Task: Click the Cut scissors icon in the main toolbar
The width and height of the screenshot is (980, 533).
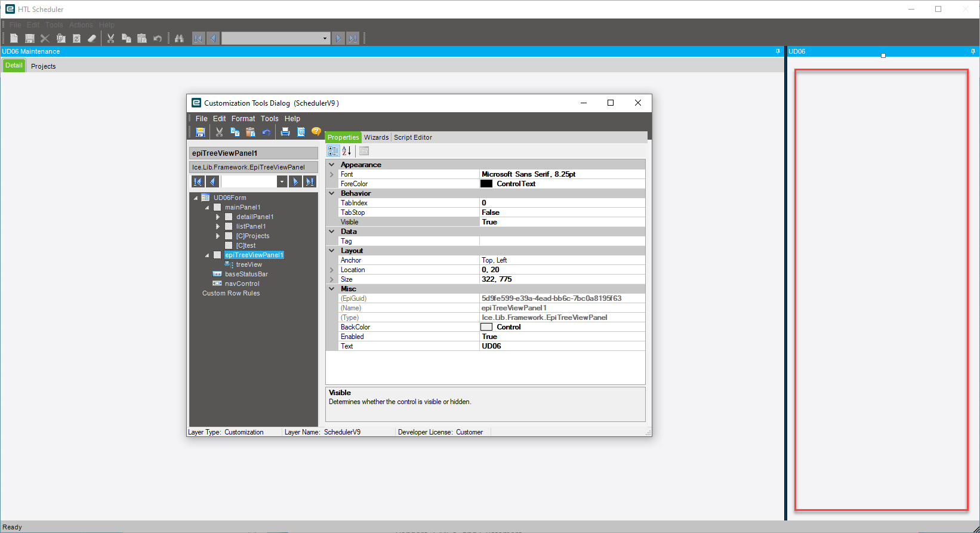Action: point(110,38)
